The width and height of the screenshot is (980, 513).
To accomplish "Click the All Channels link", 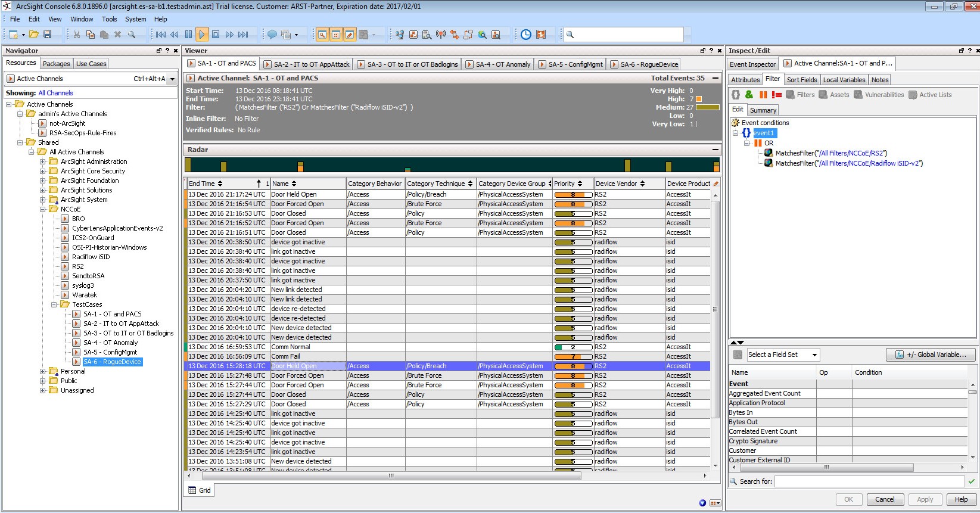I will [x=55, y=93].
